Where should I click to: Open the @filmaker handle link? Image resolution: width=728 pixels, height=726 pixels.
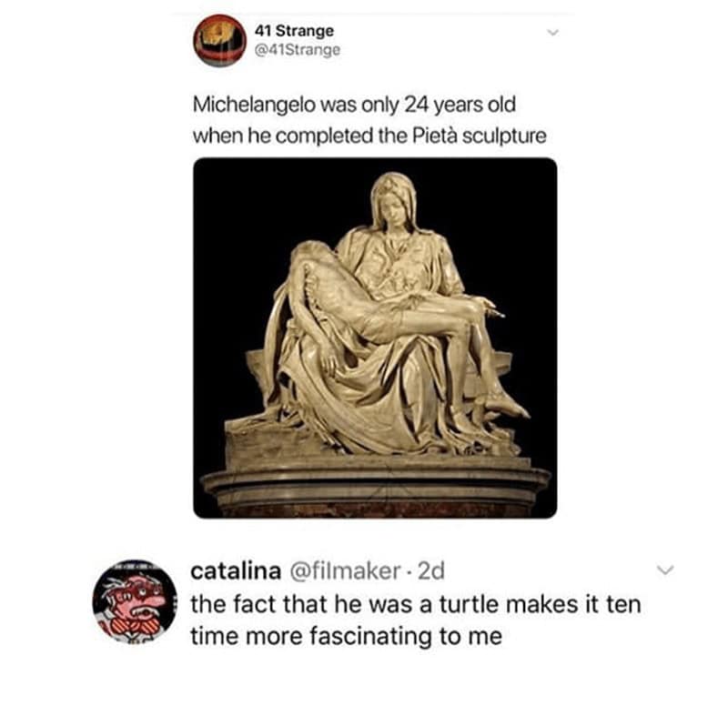tap(346, 571)
